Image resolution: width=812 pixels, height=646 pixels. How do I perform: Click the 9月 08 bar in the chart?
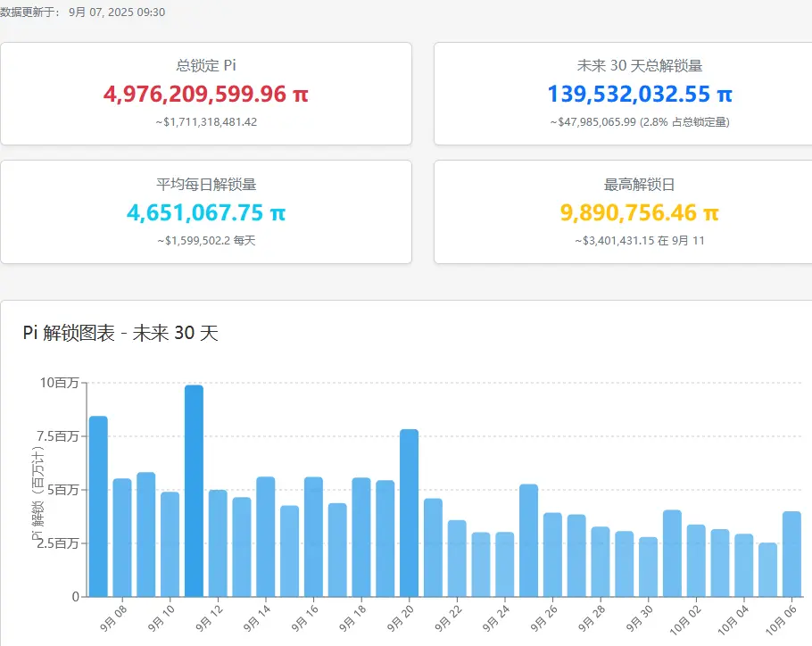tap(122, 538)
